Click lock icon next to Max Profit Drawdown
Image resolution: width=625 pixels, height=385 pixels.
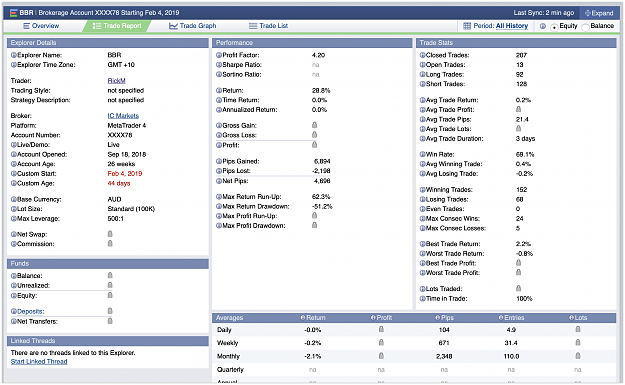314,225
